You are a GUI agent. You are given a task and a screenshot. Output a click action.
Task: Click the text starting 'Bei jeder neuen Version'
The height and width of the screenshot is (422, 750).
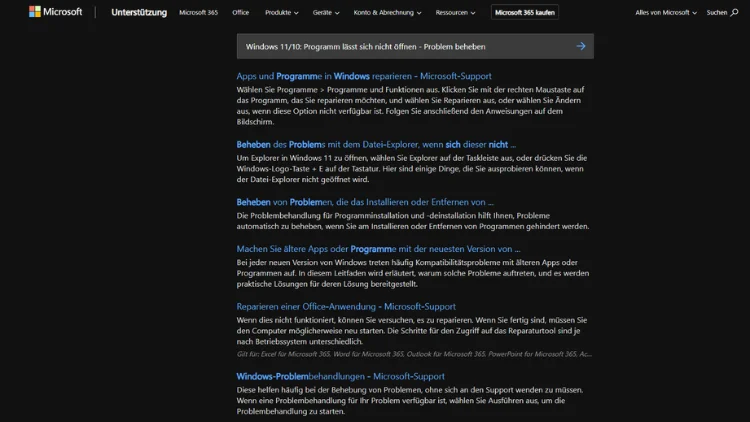point(413,273)
